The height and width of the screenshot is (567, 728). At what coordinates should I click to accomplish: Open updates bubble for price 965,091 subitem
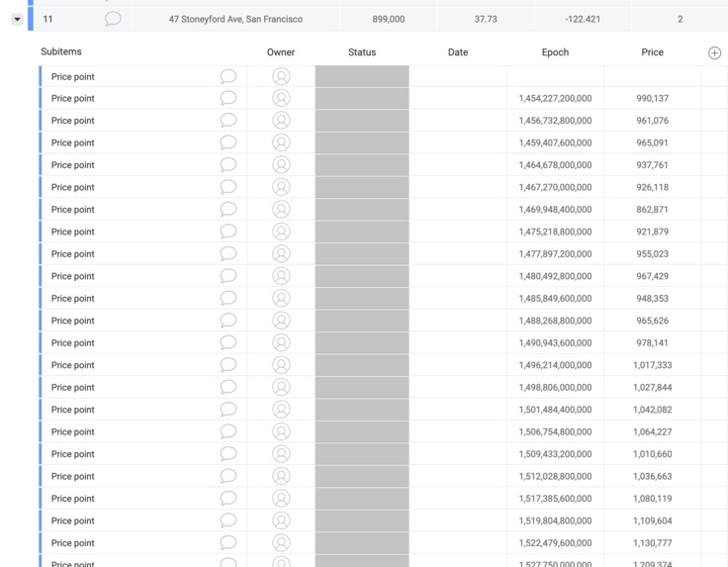pyautogui.click(x=227, y=143)
